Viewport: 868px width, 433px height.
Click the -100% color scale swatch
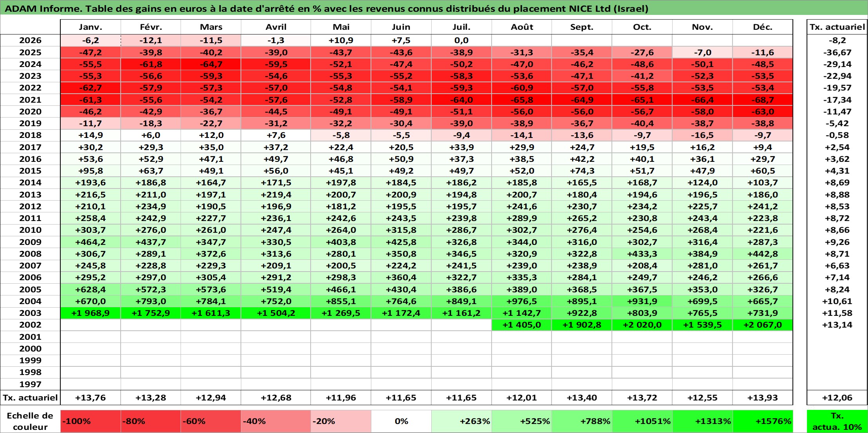(x=90, y=421)
